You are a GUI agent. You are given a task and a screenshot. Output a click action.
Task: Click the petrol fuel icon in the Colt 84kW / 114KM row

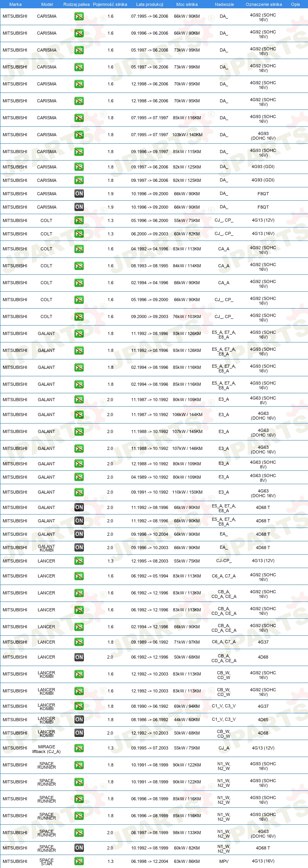click(x=79, y=266)
